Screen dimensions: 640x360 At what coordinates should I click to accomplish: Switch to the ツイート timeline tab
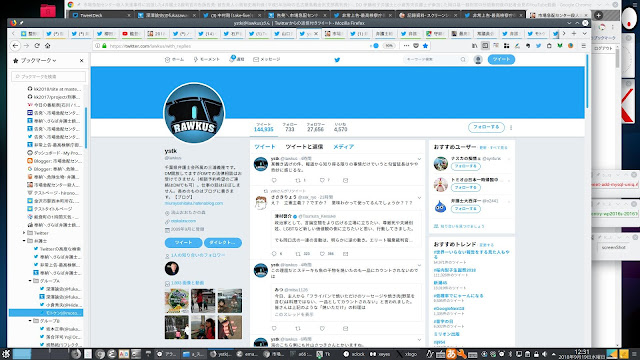(x=264, y=147)
